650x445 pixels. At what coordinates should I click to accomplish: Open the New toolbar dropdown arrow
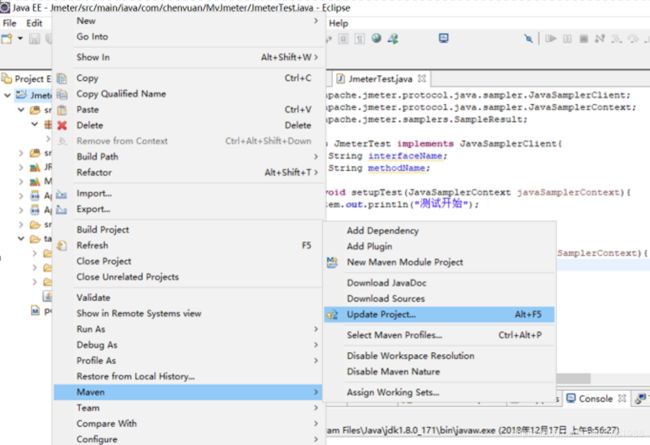pos(19,39)
